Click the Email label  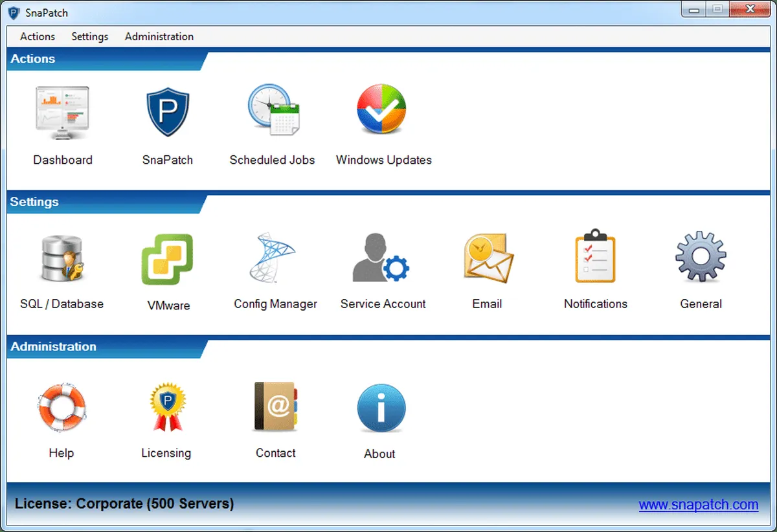488,304
